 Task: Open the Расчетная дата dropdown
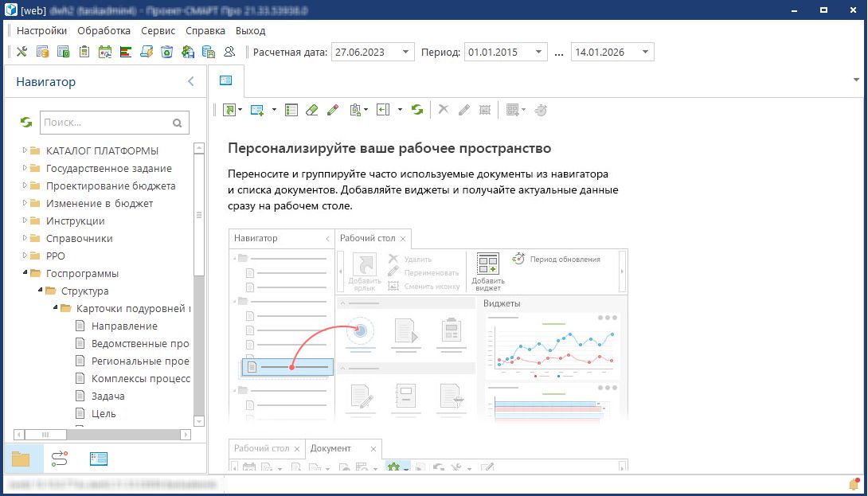point(406,53)
